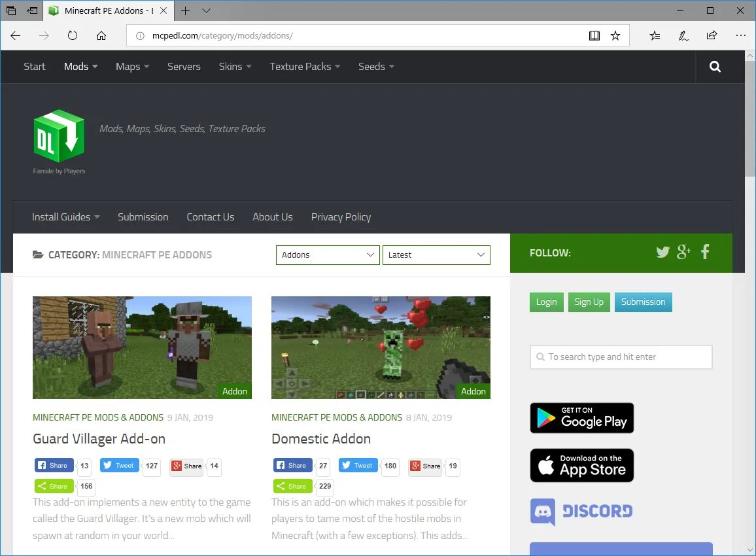Screen dimensions: 756x556
Task: Facebook Share button under Guard Villager Add-on
Action: pyautogui.click(x=54, y=465)
